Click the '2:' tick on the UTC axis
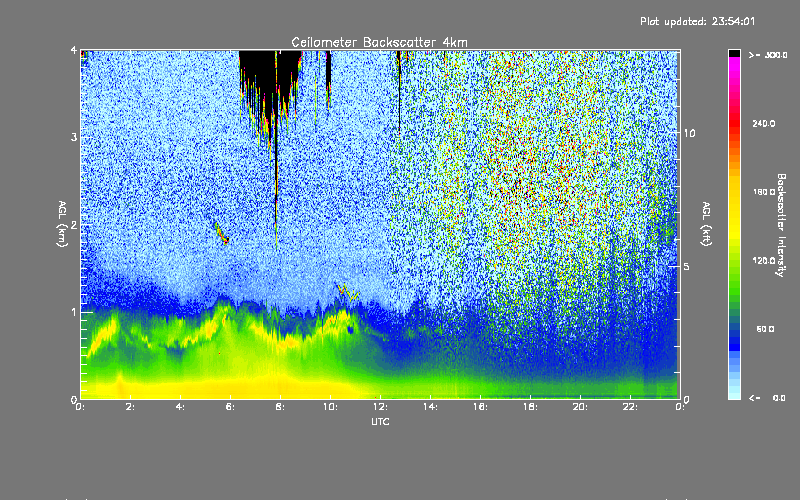The height and width of the screenshot is (500, 800). [x=130, y=407]
